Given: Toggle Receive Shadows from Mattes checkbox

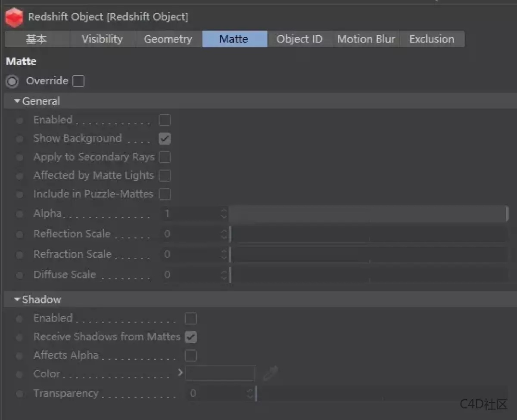Looking at the screenshot, I should (x=190, y=337).
